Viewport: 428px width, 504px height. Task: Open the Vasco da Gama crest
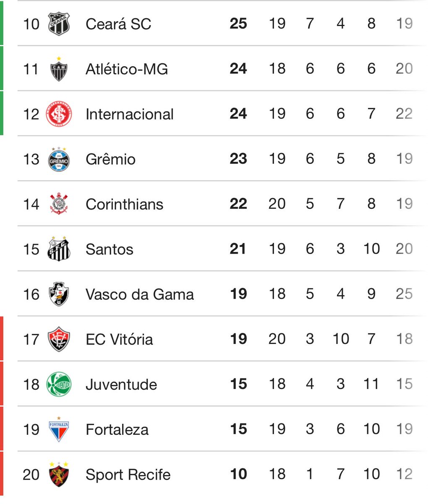[58, 294]
